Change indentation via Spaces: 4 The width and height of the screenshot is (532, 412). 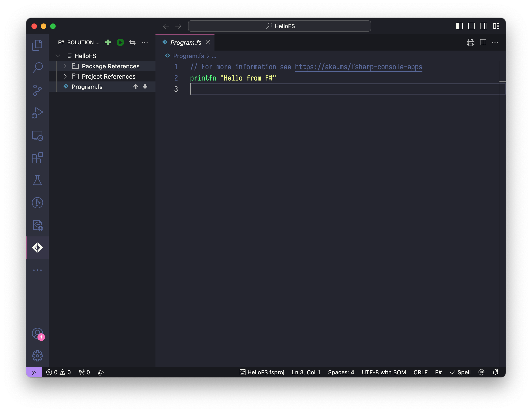(x=341, y=372)
